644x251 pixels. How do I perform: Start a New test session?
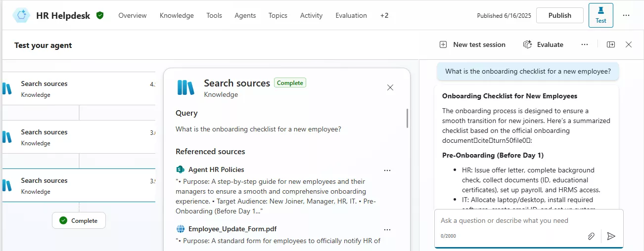point(472,44)
